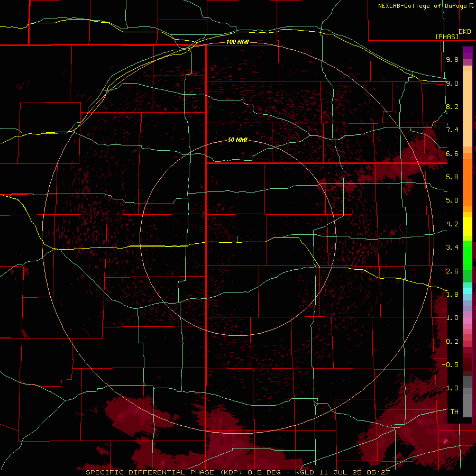Select the 5.8 value on the scale
476x476 pixels.
coord(452,177)
